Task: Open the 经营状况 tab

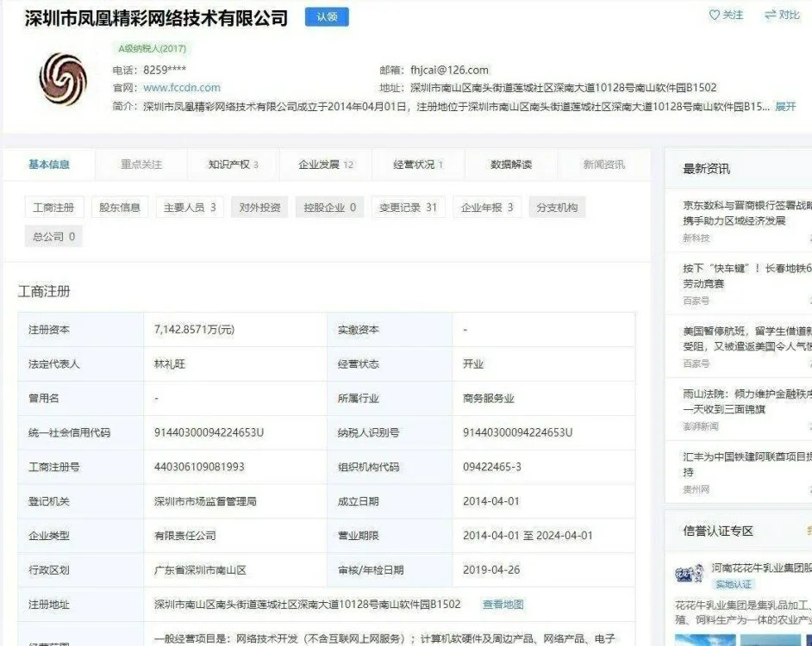Action: [418, 165]
